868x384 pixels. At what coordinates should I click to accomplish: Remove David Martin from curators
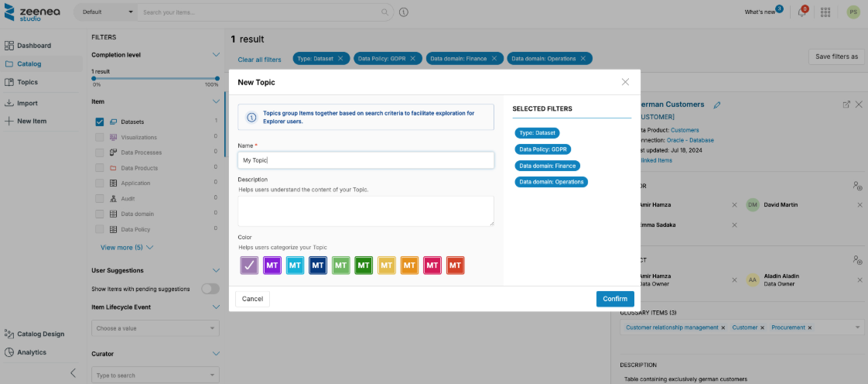point(859,205)
